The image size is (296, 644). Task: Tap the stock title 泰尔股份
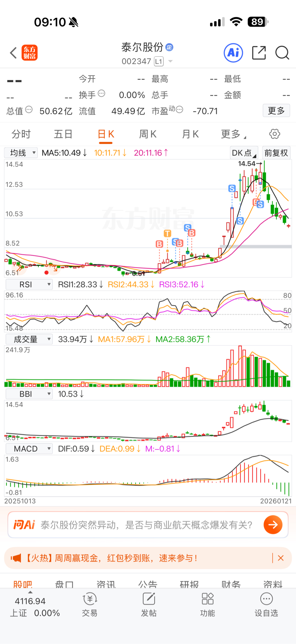click(x=142, y=47)
